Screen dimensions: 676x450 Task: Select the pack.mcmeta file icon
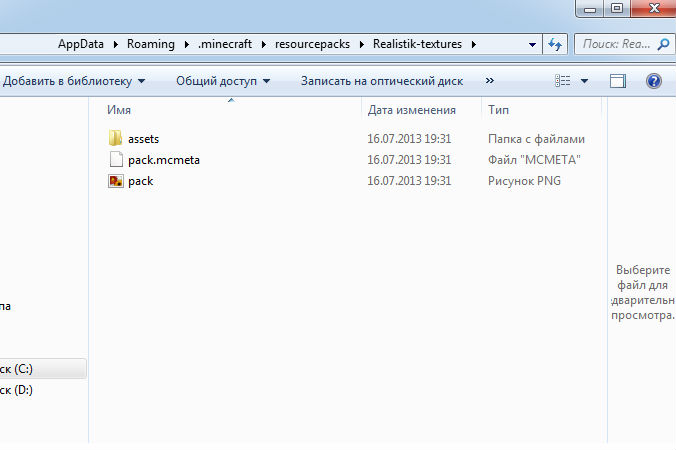[x=116, y=159]
